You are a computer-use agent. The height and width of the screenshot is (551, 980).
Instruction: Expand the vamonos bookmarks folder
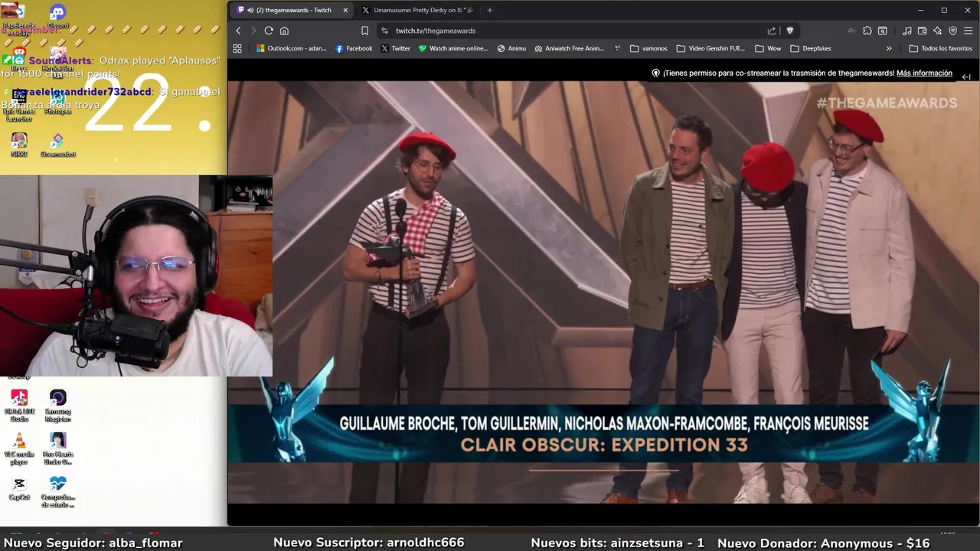648,48
